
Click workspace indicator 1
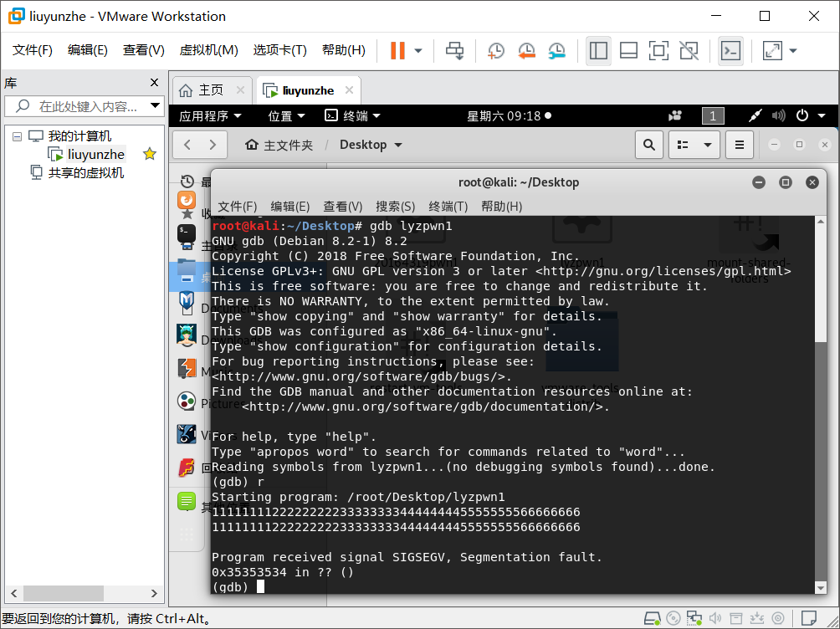[713, 115]
